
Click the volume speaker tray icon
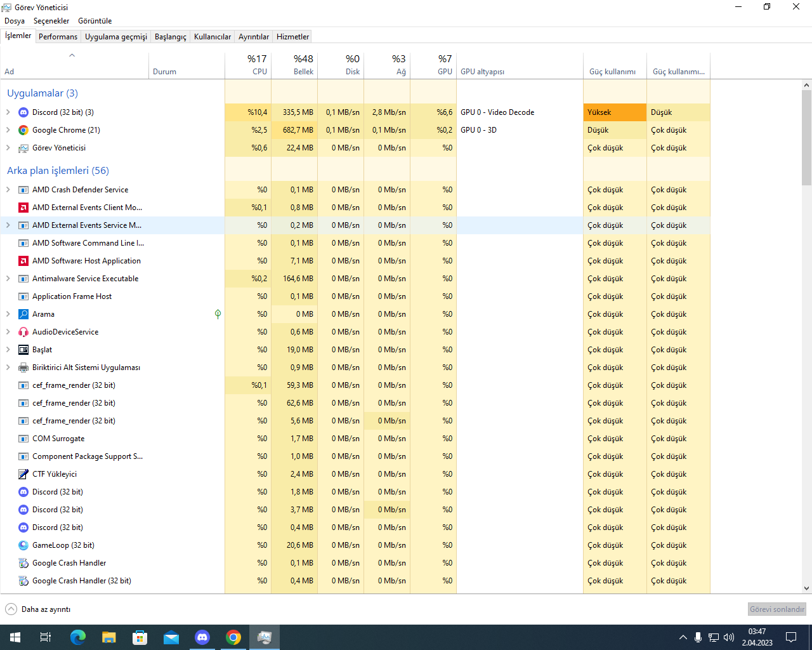pos(729,637)
